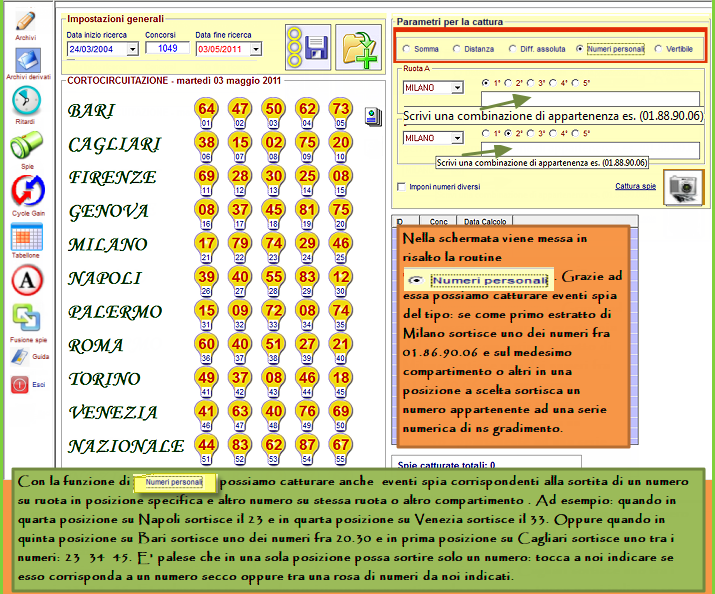Screen dimensions: 715x594
Task: Select position 1° for second ruota
Action: 485,134
